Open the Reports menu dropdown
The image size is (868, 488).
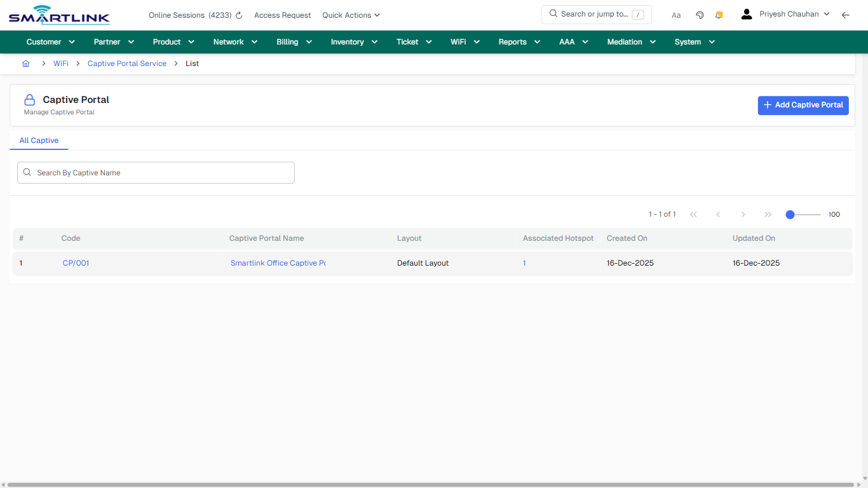(519, 41)
